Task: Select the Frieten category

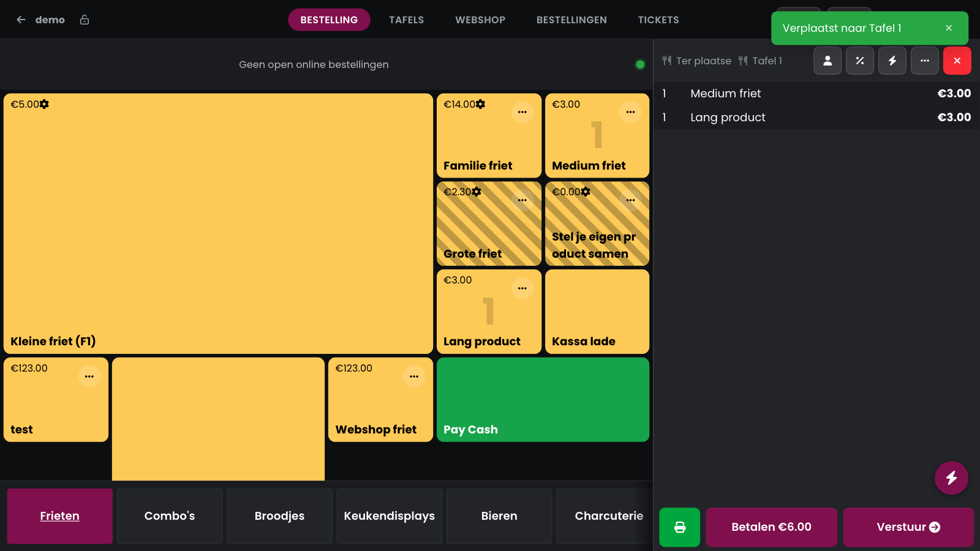Action: coord(59,516)
